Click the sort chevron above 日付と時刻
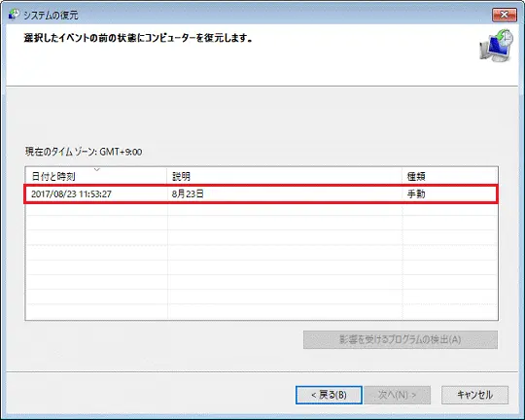This screenshot has height=420, width=525. pyautogui.click(x=97, y=170)
